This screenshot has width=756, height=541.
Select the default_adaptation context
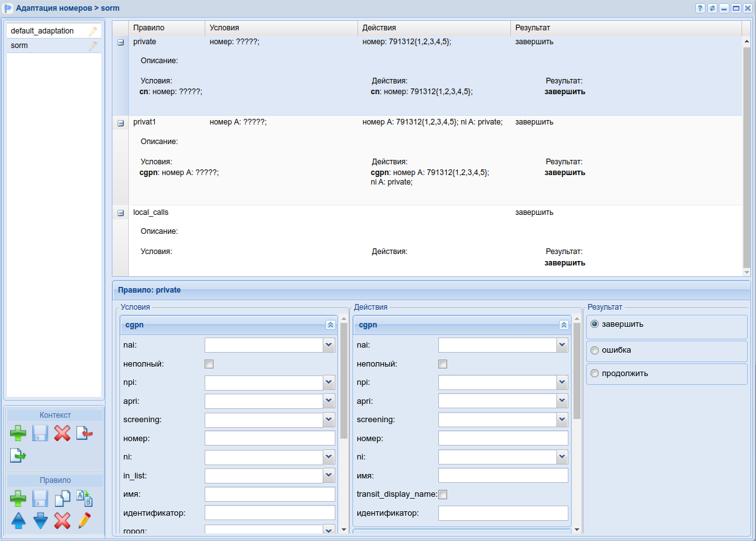click(x=42, y=31)
